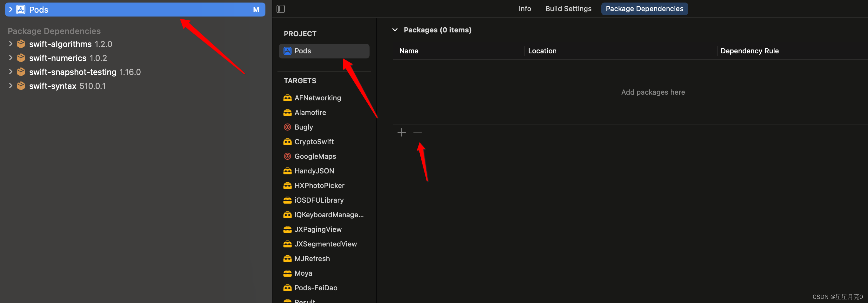Image resolution: width=868 pixels, height=303 pixels.
Task: Click the JXSegmentedView toolbox icon
Action: (x=287, y=244)
